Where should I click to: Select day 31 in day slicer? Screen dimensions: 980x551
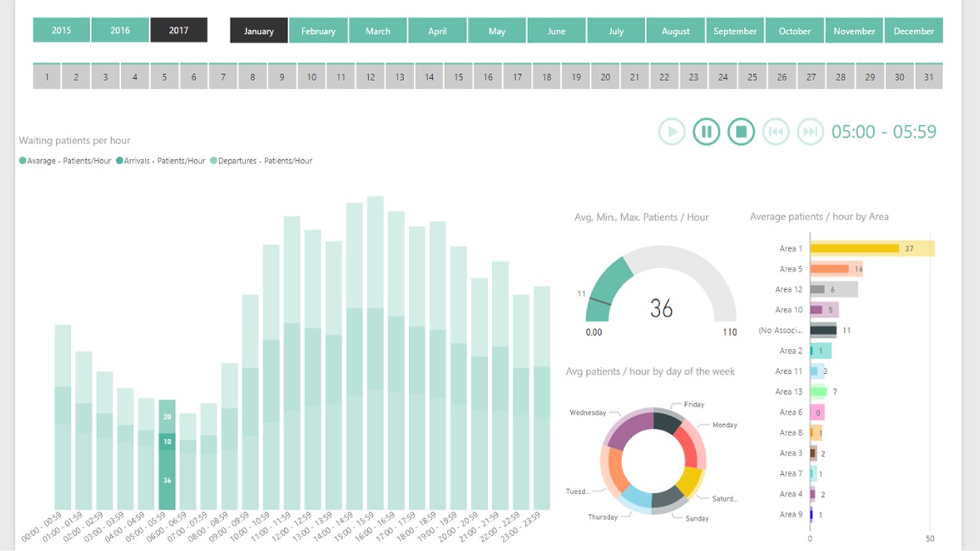tap(929, 76)
